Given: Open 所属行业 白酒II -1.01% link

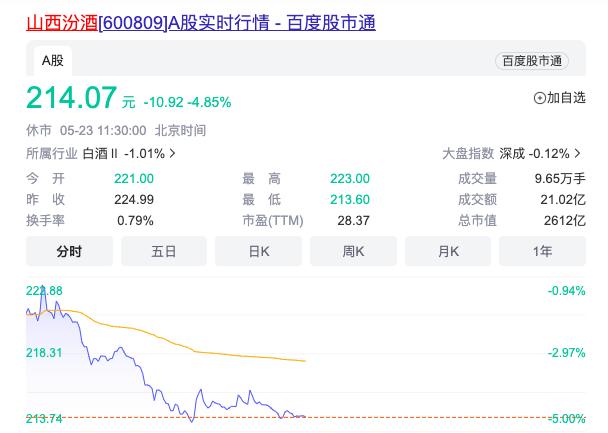Looking at the screenshot, I should 101,154.
